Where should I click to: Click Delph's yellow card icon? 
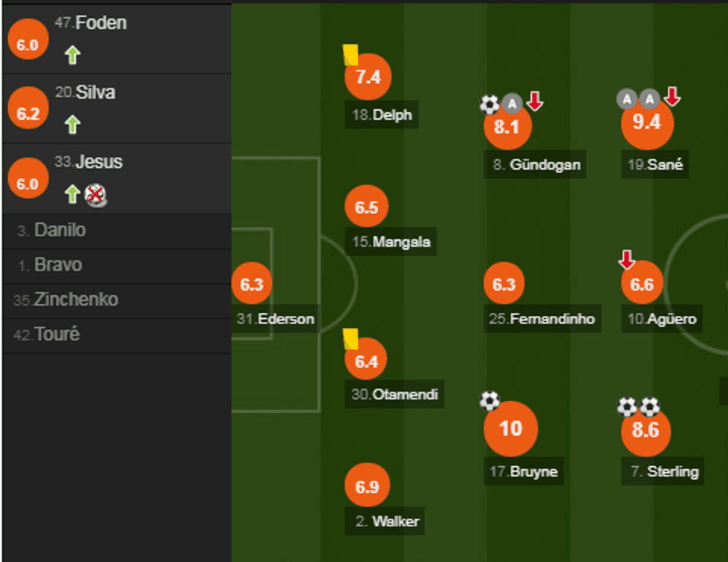(351, 54)
